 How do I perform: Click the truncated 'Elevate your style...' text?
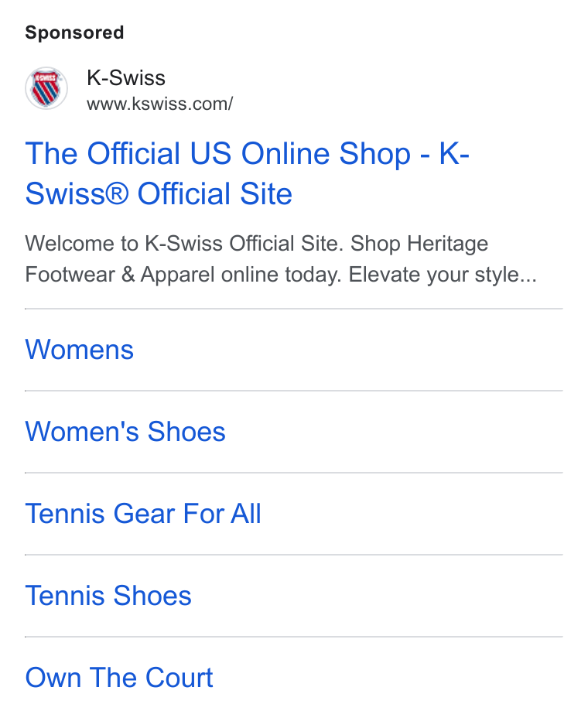point(443,275)
